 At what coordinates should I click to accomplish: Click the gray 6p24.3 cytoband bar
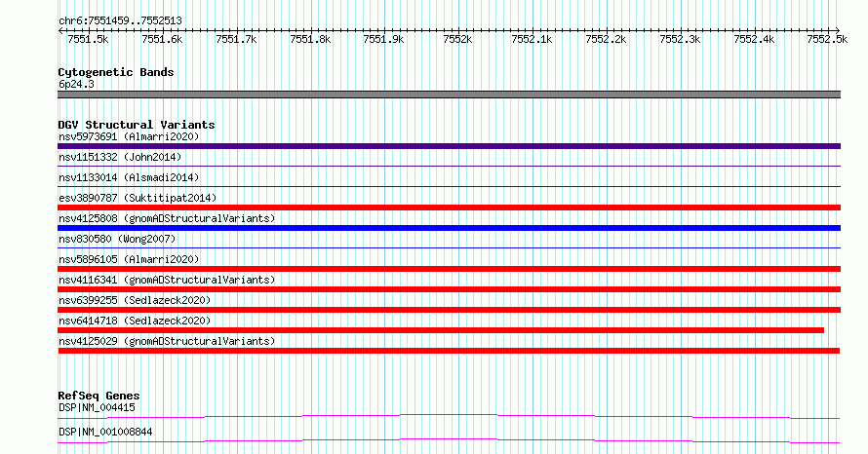(x=449, y=95)
